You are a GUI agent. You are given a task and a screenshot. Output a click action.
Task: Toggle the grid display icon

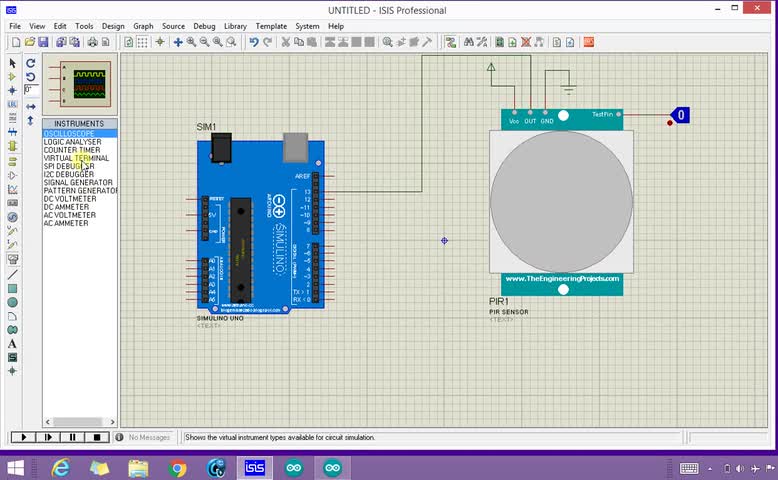coord(143,42)
